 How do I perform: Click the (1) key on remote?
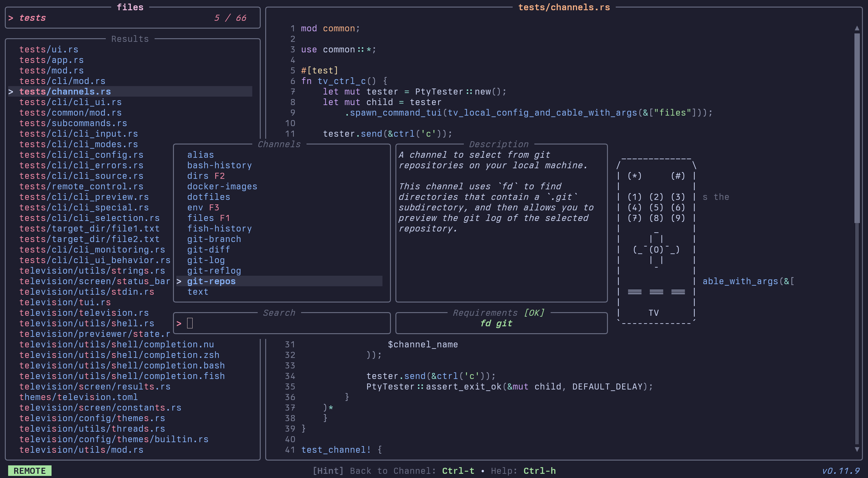coord(634,197)
